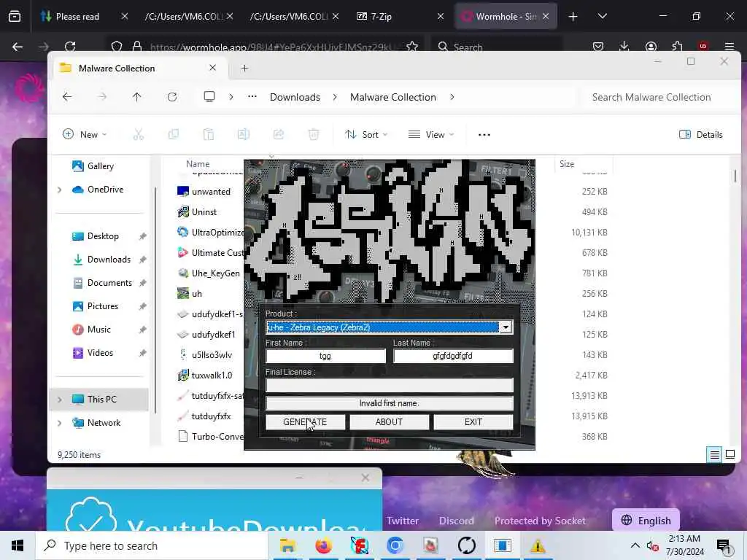
Task: Go up one folder level
Action: (x=136, y=97)
